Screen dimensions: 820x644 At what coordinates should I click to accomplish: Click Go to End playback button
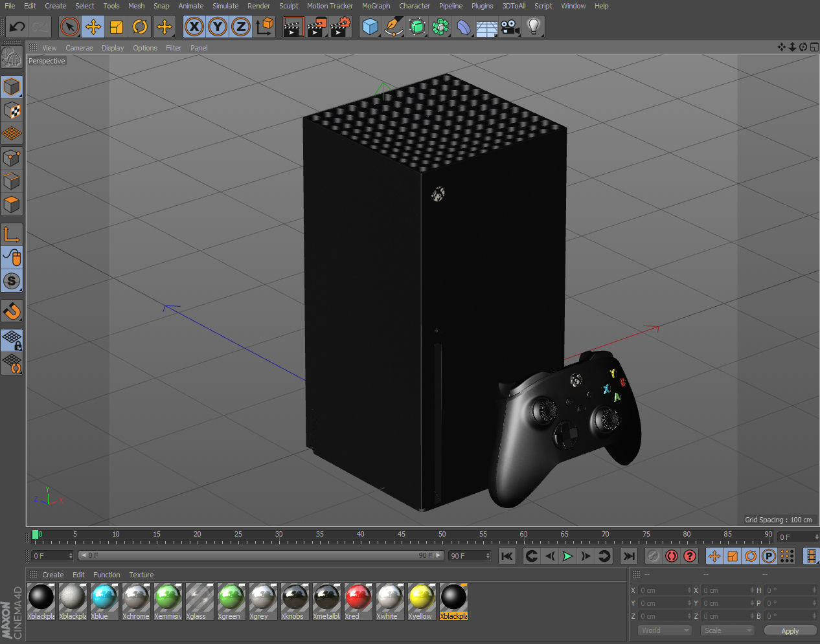coord(629,556)
